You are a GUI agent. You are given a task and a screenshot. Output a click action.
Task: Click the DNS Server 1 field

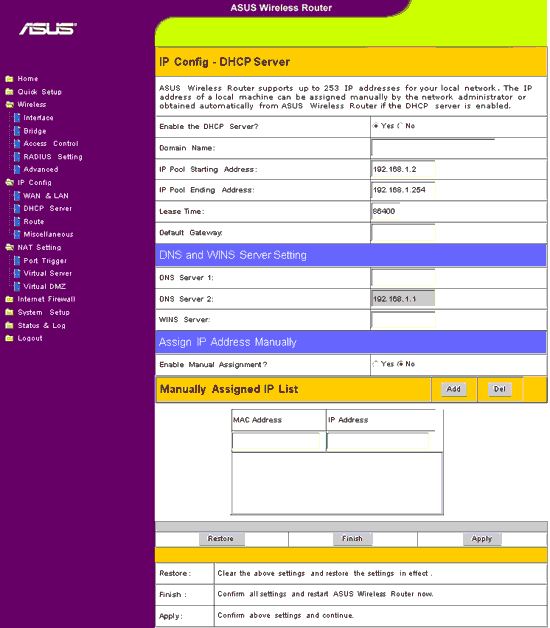tap(403, 278)
